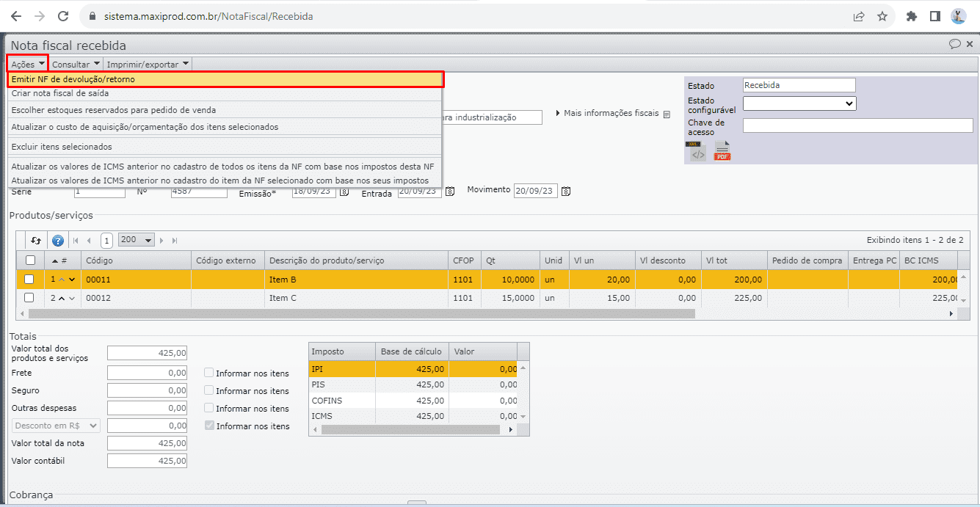
Task: Click the notes icon beside Mais informações fiscais
Action: [667, 114]
